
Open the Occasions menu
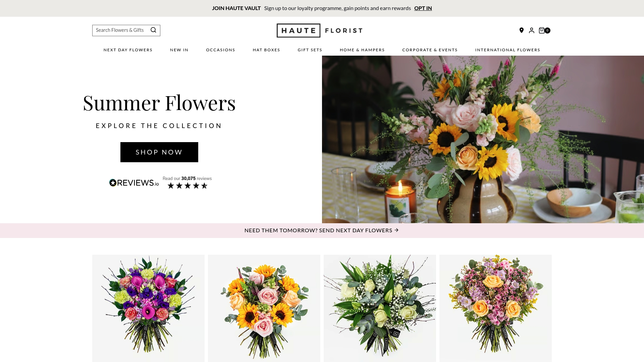coord(220,50)
